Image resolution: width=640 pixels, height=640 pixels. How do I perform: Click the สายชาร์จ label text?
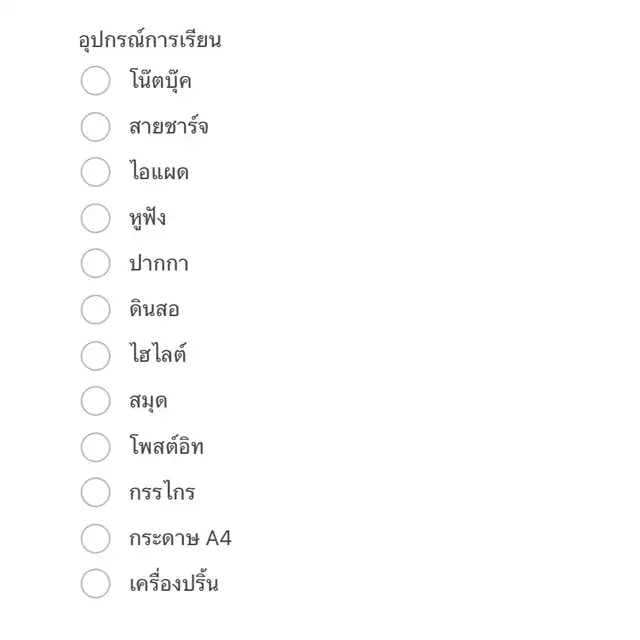pyautogui.click(x=169, y=125)
